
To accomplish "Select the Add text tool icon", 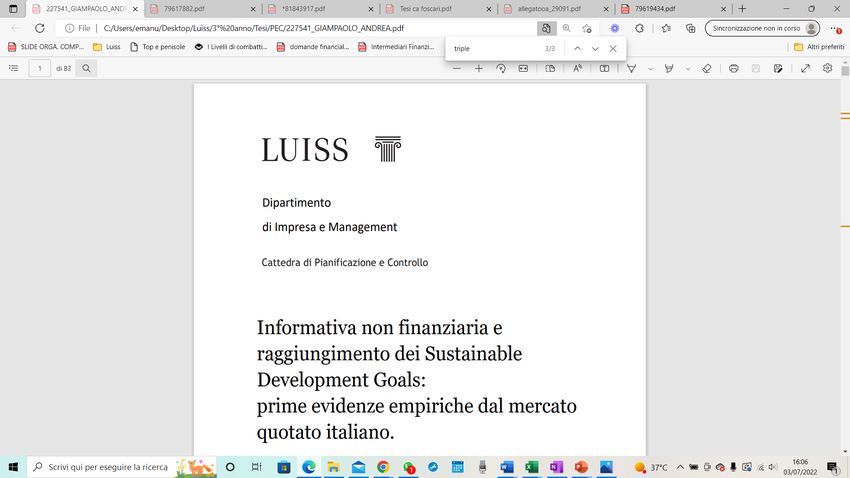I will point(604,68).
